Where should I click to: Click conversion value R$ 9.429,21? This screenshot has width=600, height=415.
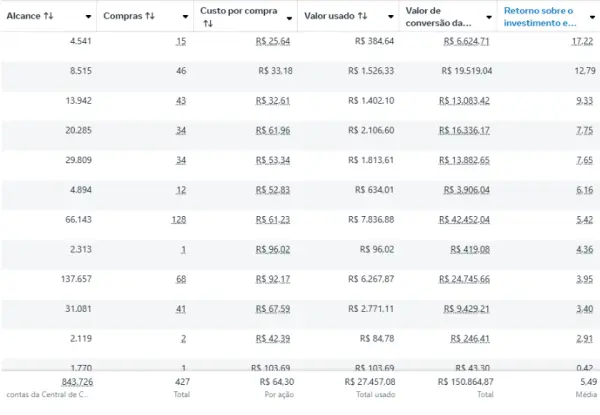pyautogui.click(x=466, y=309)
